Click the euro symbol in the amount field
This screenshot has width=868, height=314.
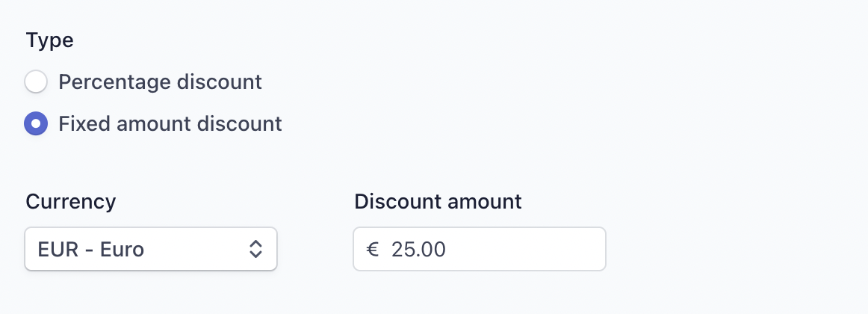pyautogui.click(x=372, y=250)
